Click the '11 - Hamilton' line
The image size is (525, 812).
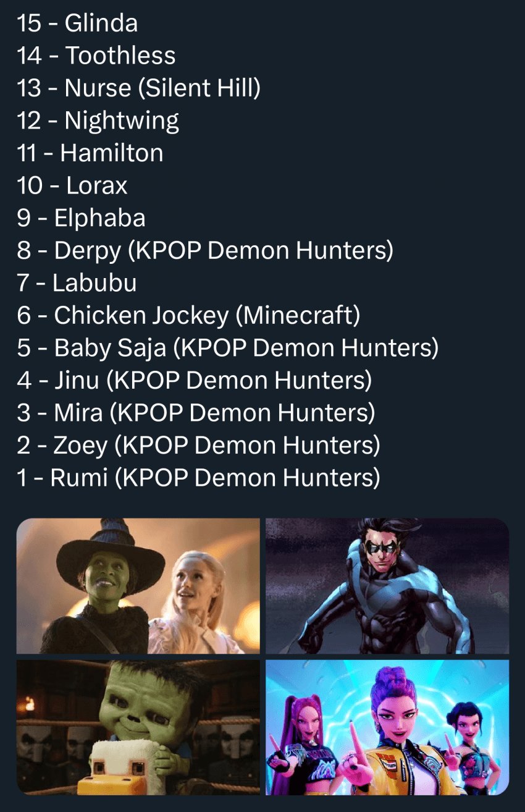tap(90, 153)
